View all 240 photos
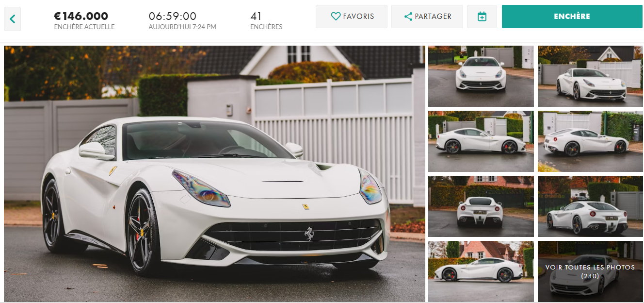Viewport: 644px width, 303px height. 590,271
